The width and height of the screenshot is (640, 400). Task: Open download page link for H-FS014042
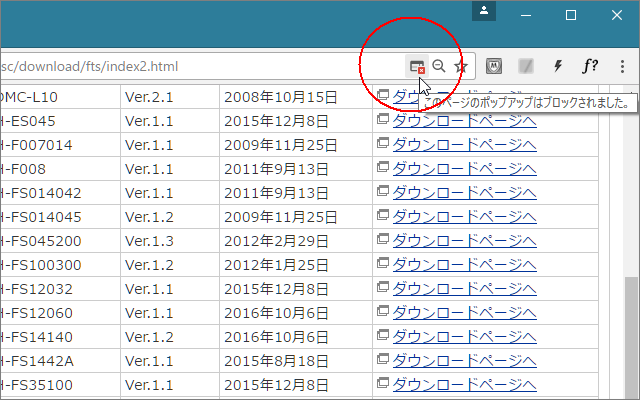pos(464,193)
